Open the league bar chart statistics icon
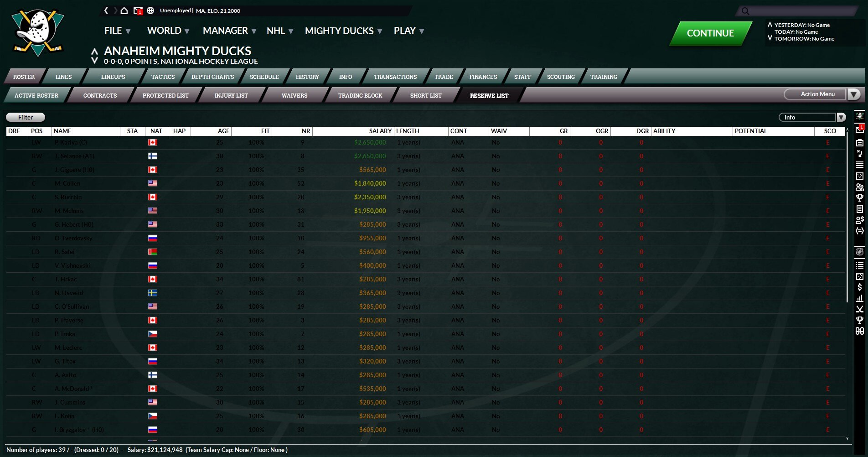Image resolution: width=868 pixels, height=457 pixels. [860, 298]
